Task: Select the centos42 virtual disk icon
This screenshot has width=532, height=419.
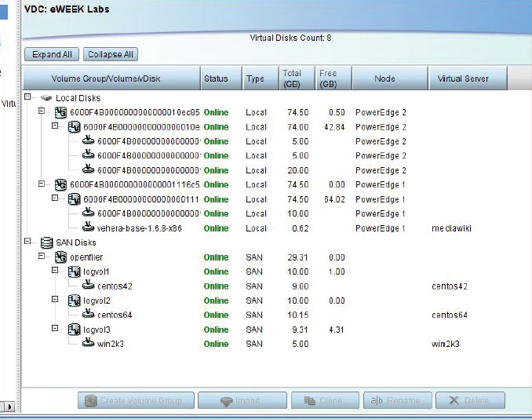Action: click(89, 286)
